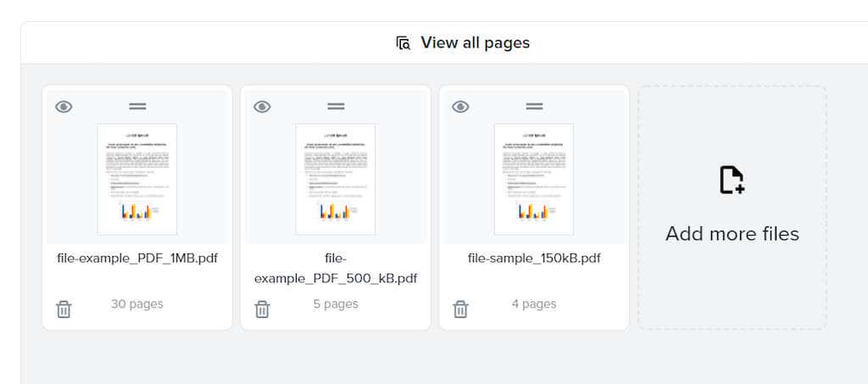Grab reorder handle on file-example_PDF_1MB.pdf card
This screenshot has height=384, width=868.
coord(137,106)
